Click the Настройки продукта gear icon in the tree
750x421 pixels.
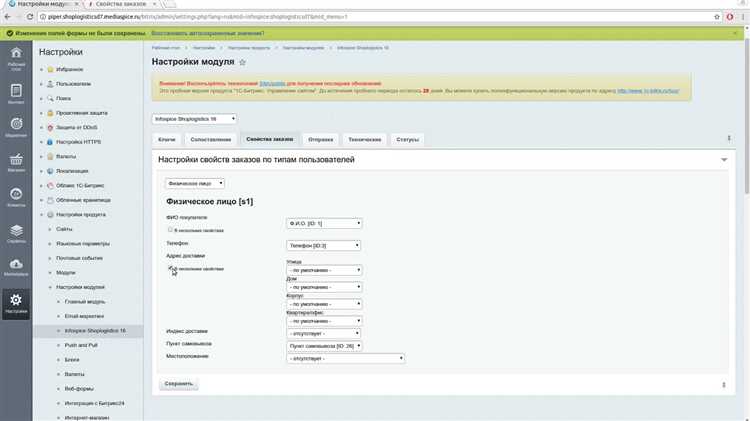[50, 215]
